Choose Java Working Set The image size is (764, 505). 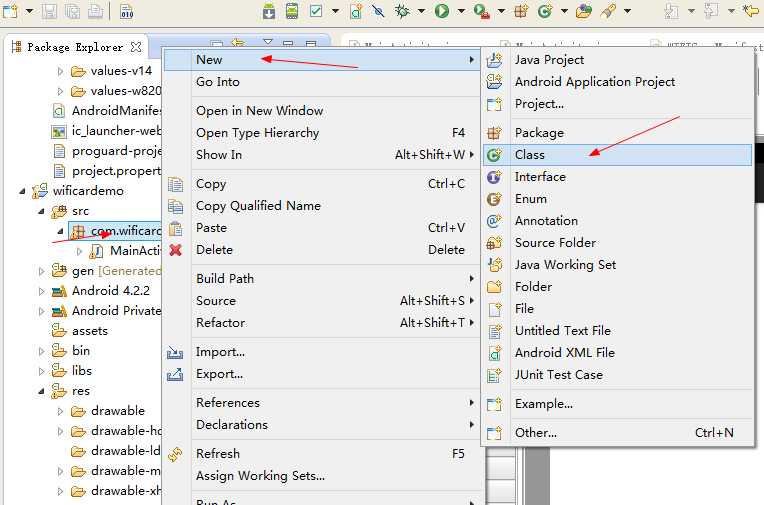(617, 265)
